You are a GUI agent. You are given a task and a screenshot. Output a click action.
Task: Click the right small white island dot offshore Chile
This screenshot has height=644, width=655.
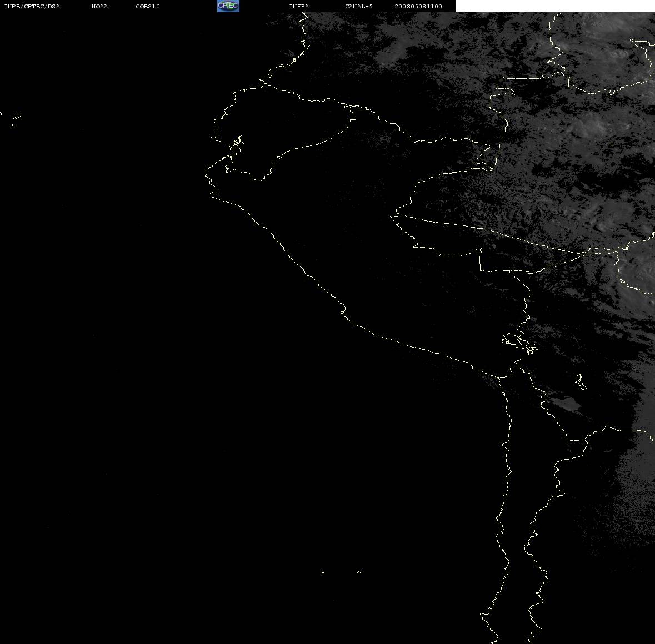point(358,572)
